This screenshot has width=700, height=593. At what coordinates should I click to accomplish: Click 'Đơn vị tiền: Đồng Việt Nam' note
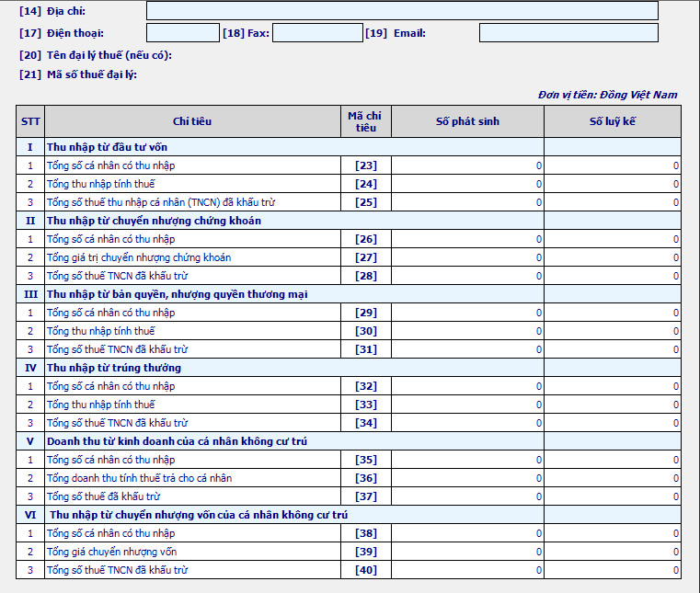click(x=608, y=95)
